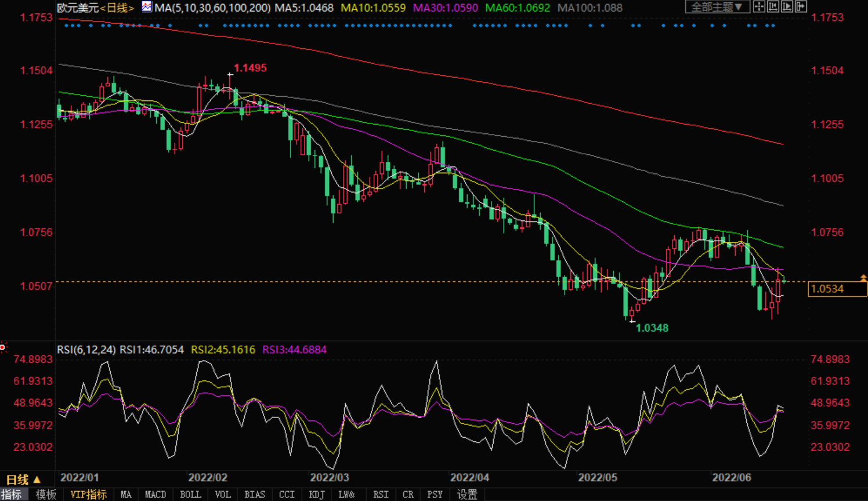Viewport: 868px width, 501px height.
Task: Switch to the MACD indicator tab
Action: click(x=155, y=495)
